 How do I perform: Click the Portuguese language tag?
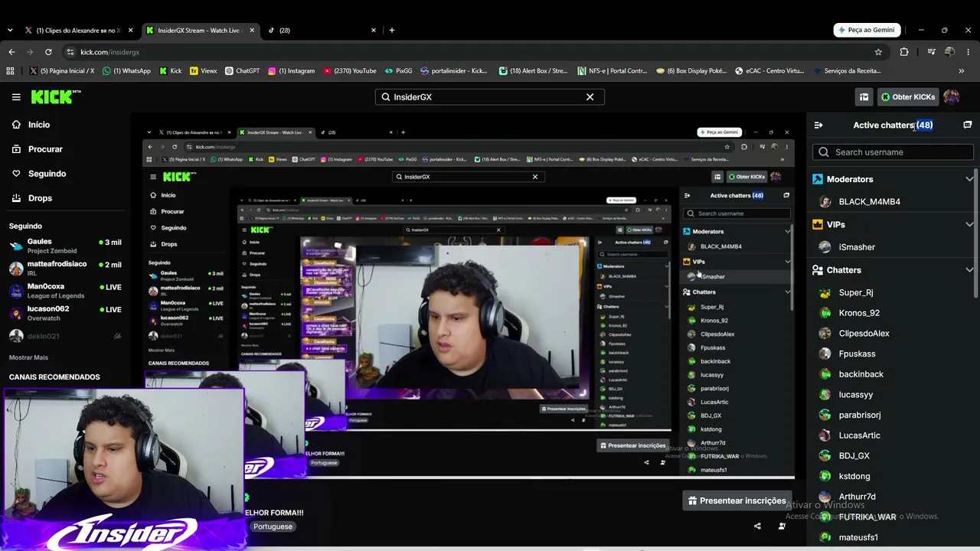273,527
